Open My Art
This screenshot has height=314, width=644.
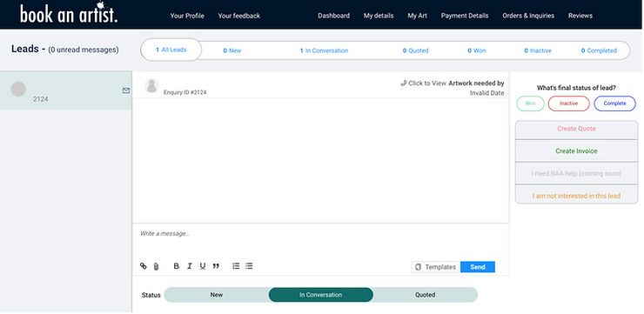click(417, 16)
